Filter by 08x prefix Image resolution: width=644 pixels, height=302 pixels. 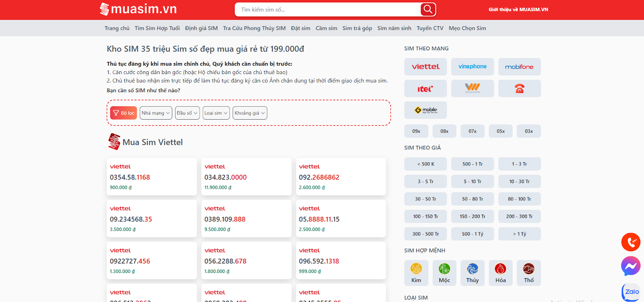click(x=444, y=131)
